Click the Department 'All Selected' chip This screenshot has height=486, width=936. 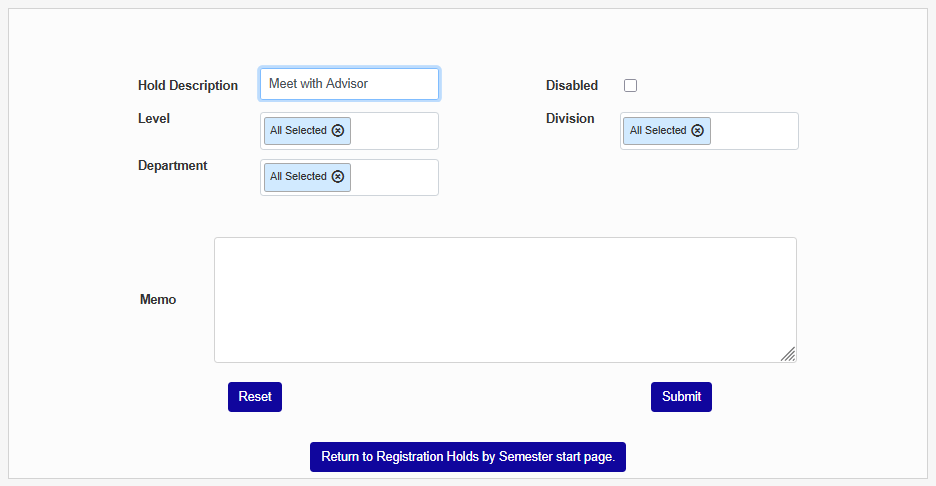(298, 176)
